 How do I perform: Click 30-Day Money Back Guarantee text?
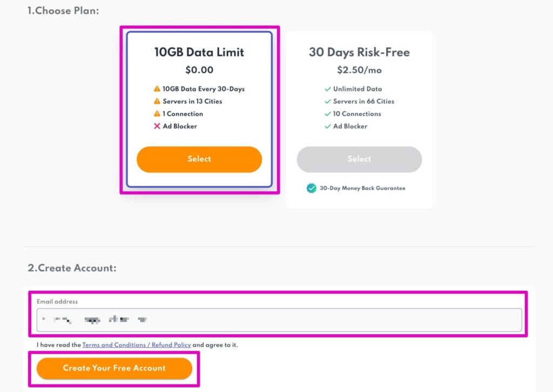pyautogui.click(x=362, y=188)
